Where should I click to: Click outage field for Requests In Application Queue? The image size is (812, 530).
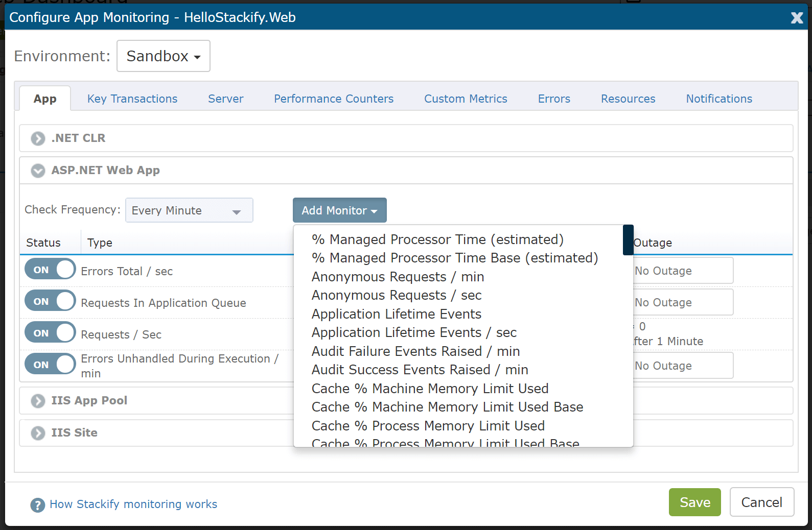point(683,302)
